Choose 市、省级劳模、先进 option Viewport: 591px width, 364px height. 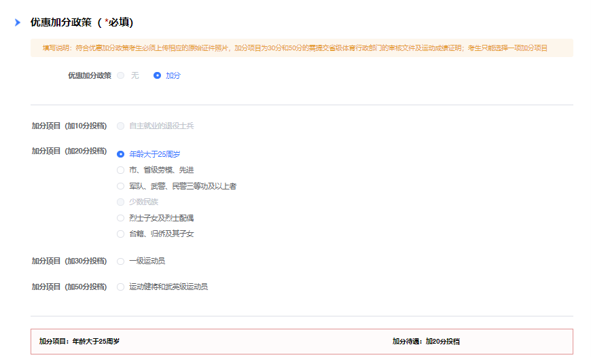[x=121, y=170]
